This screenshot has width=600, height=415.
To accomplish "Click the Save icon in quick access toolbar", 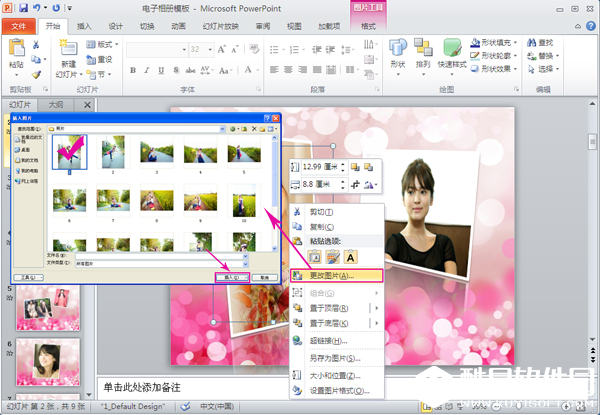I will 22,7.
